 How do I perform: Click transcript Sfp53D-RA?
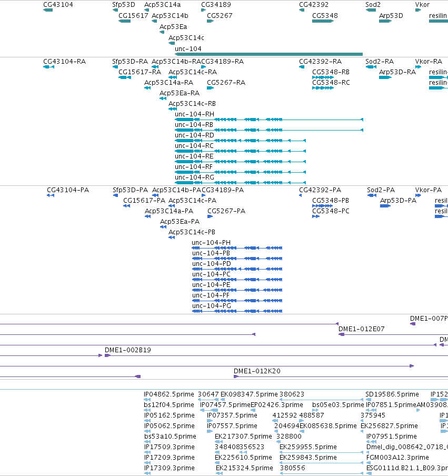[x=115, y=67]
